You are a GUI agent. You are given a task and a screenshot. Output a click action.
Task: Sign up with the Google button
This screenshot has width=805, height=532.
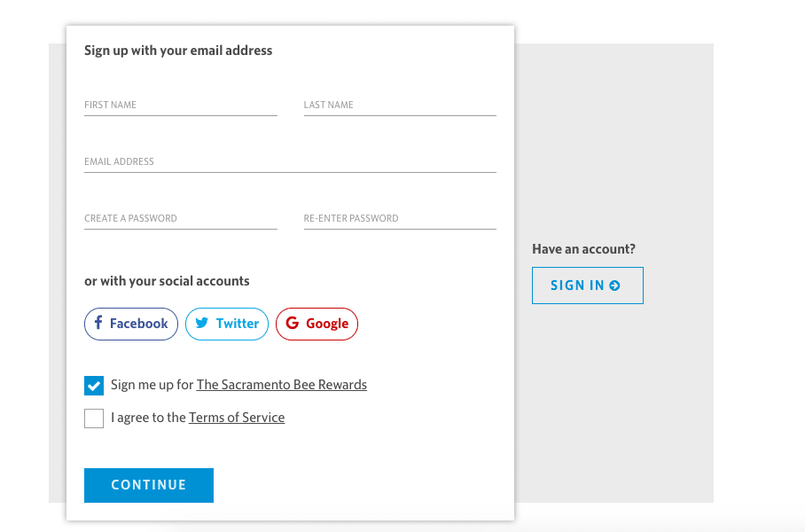pos(317,324)
